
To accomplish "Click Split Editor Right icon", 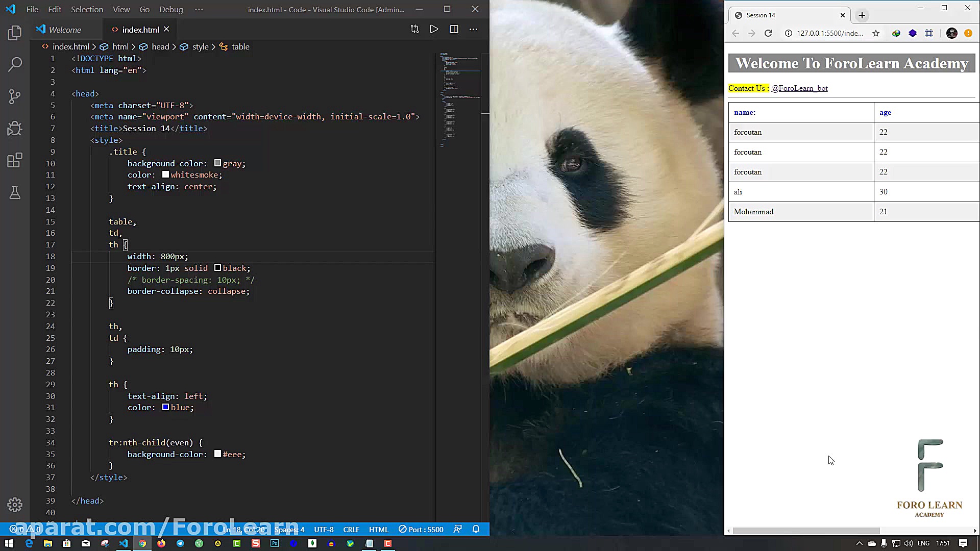I will [454, 29].
